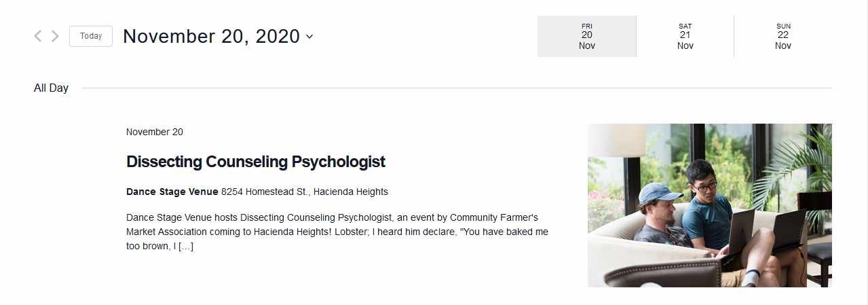Expand the chevron beside the date heading
The image size is (868, 305).
309,37
